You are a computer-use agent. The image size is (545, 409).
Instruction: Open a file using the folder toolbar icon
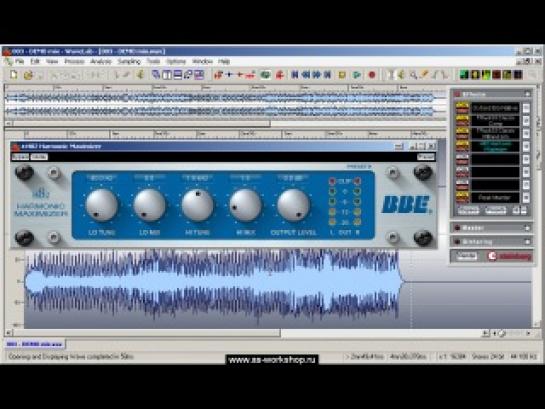tap(28, 75)
